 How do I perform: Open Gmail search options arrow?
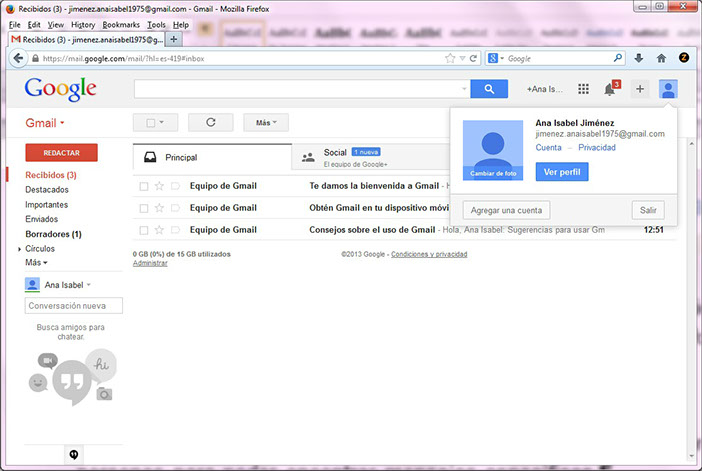pos(464,89)
